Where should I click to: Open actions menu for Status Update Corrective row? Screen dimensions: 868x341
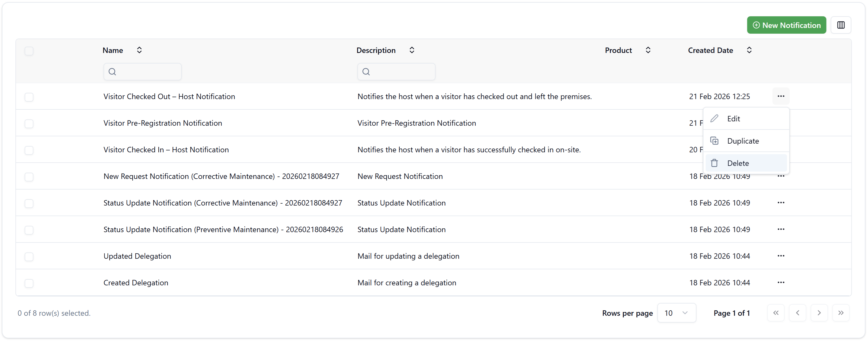(x=781, y=203)
